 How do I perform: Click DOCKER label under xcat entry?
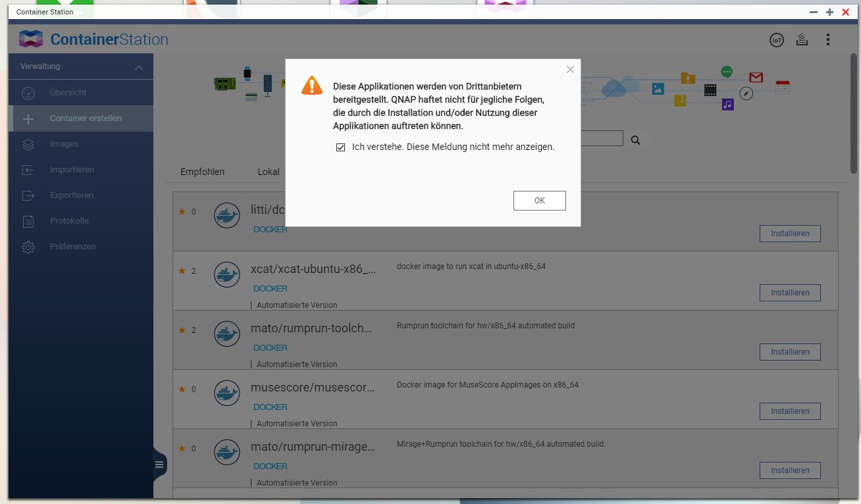click(271, 289)
